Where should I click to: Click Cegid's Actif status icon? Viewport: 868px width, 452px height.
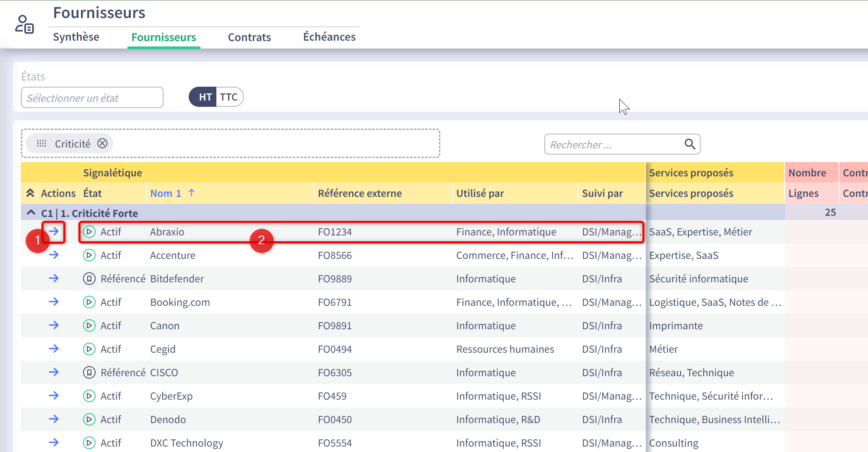(89, 349)
